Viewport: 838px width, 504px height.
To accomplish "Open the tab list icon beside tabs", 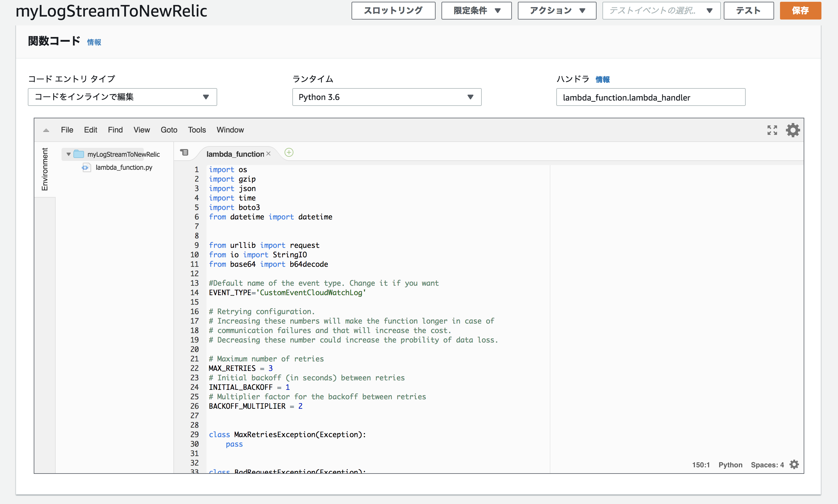I will coord(184,153).
